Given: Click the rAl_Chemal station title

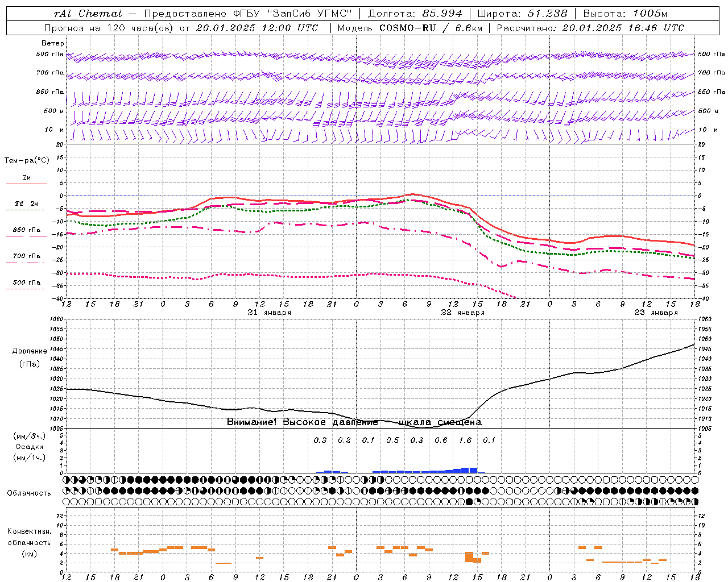Looking at the screenshot, I should tap(88, 14).
